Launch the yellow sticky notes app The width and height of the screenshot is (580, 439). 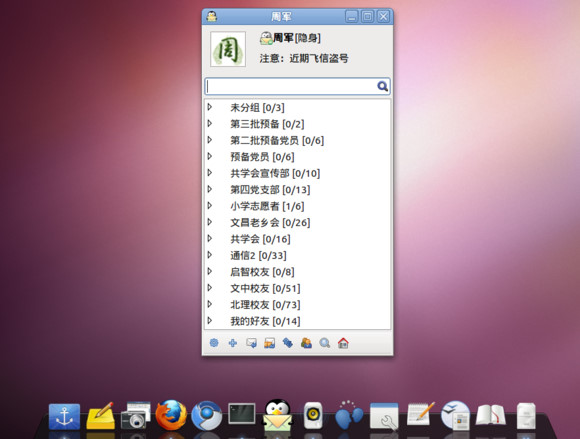pos(100,416)
